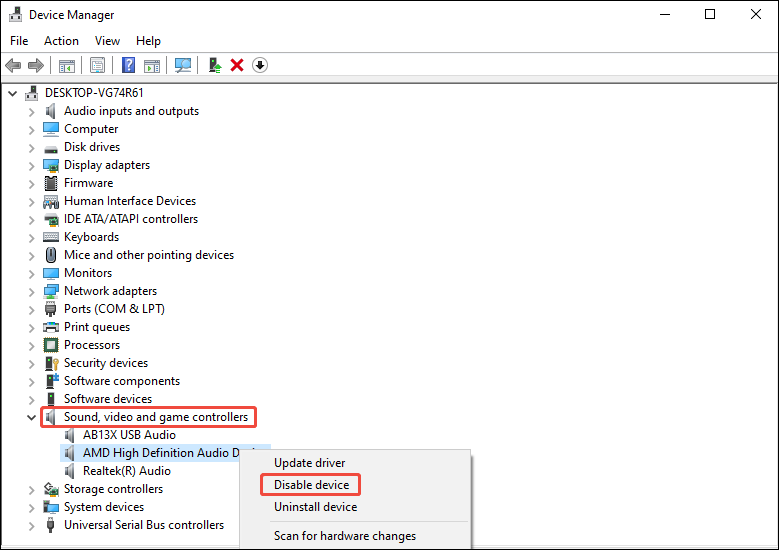Open the Properties toolbar icon
This screenshot has width=779, height=550.
[97, 65]
